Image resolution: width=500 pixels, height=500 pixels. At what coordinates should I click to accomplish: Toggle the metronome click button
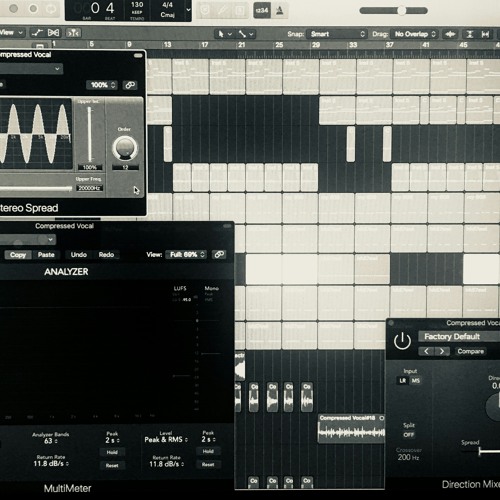coord(279,11)
